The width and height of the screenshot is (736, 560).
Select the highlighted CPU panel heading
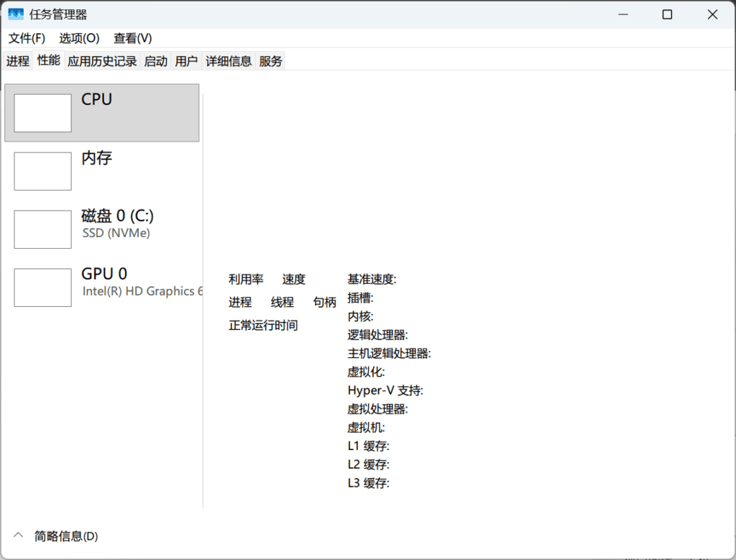pos(96,99)
